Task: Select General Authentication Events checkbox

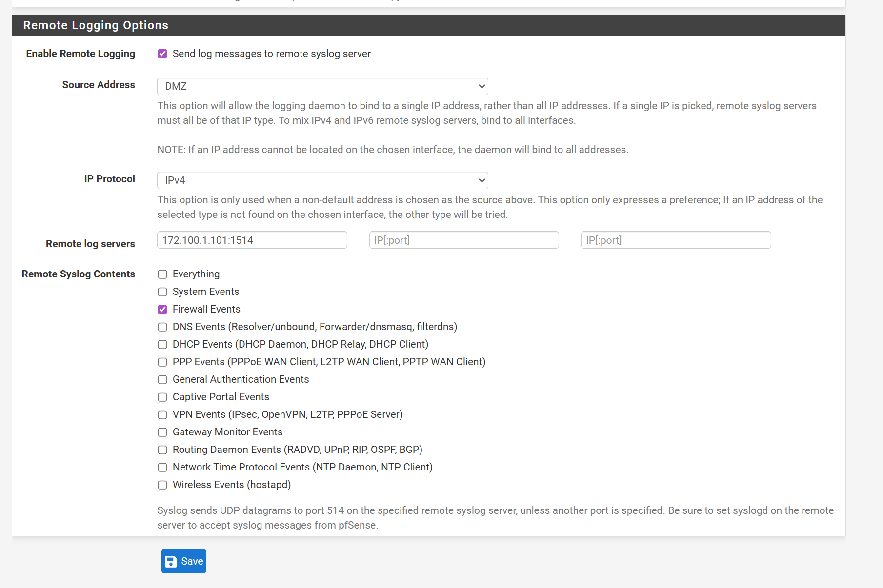Action: tap(162, 380)
